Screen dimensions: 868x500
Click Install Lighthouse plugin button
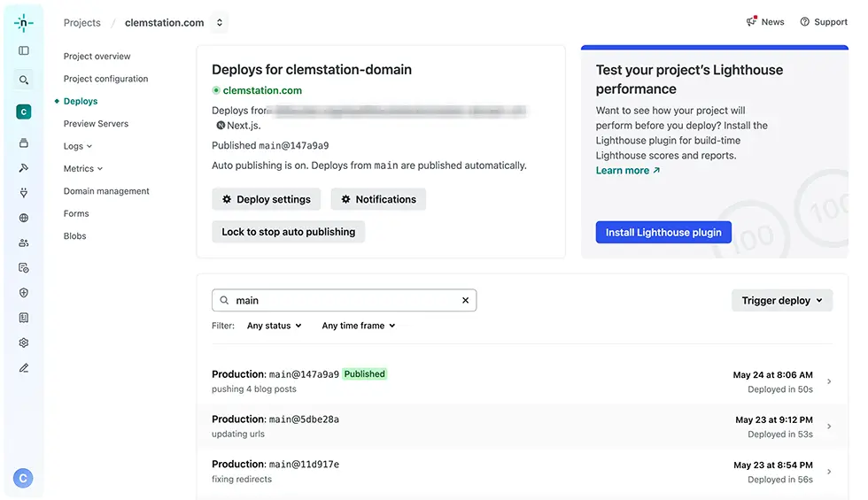click(663, 232)
